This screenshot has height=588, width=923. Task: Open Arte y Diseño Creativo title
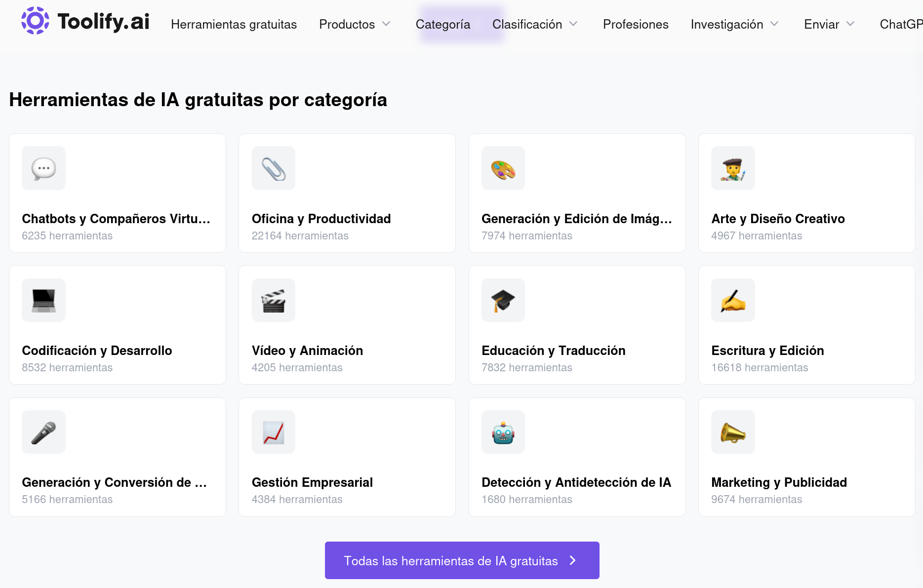tap(778, 219)
